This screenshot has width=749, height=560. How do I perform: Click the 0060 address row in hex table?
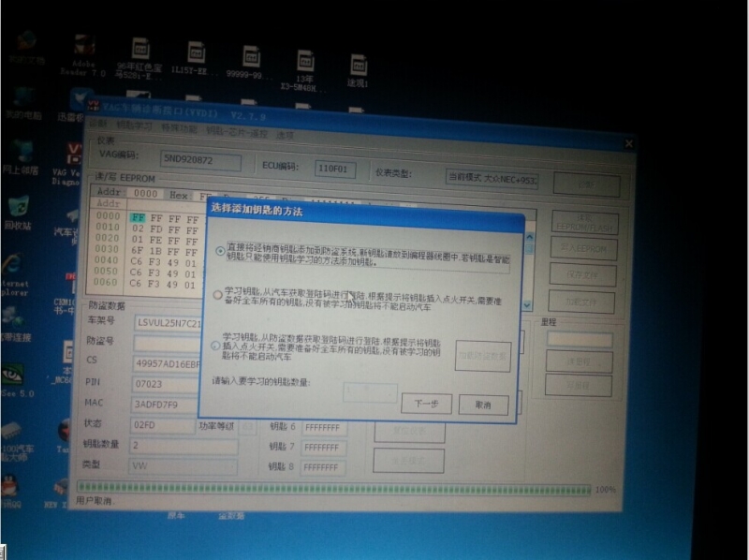click(105, 283)
